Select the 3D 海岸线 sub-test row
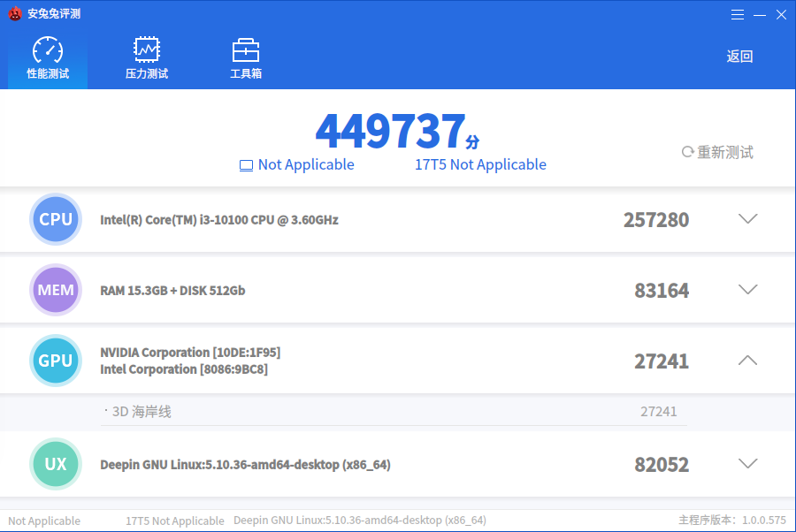Image resolution: width=796 pixels, height=532 pixels. (x=394, y=412)
